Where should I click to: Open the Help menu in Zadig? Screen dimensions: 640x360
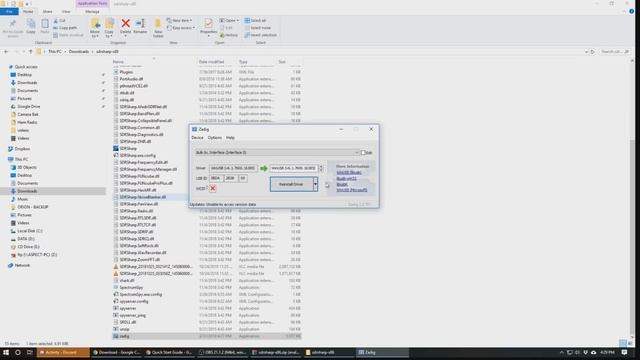230,138
